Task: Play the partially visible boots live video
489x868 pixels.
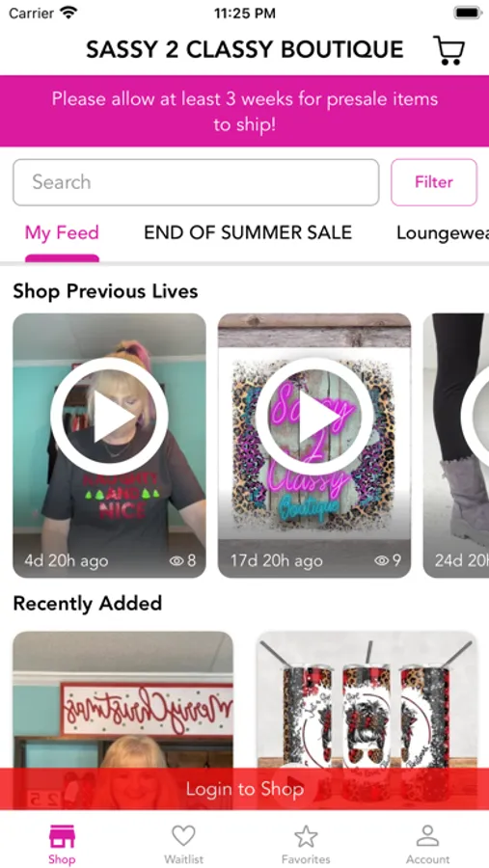Action: pyautogui.click(x=475, y=417)
